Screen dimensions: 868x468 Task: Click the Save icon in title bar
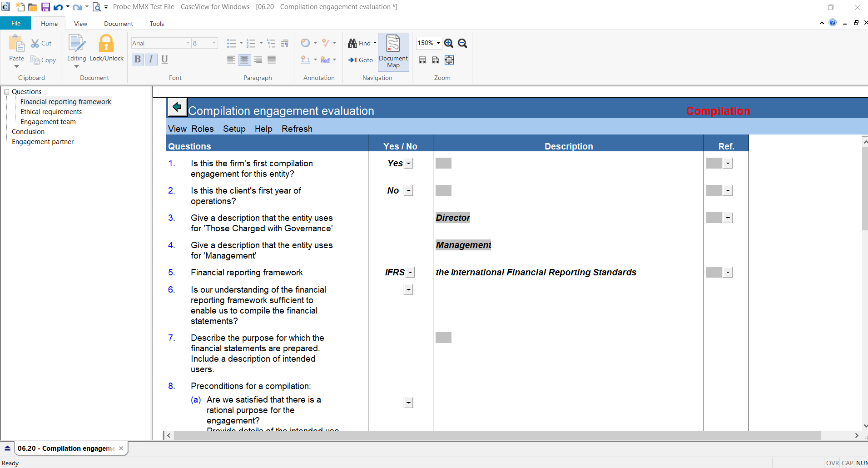(x=45, y=7)
